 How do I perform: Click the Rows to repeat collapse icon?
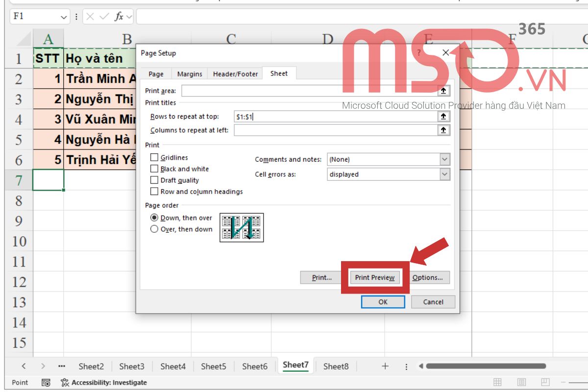click(x=443, y=117)
